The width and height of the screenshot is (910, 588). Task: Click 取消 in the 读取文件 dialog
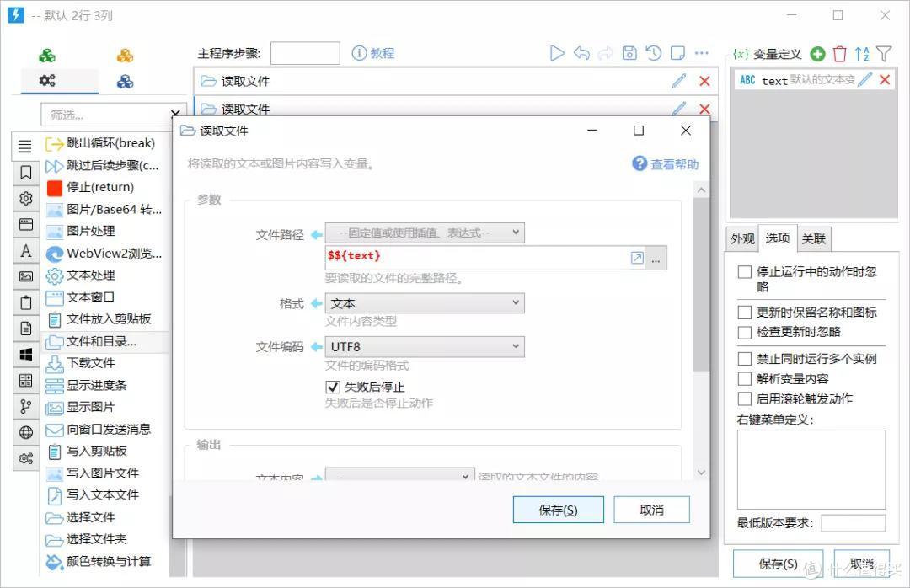click(x=651, y=510)
